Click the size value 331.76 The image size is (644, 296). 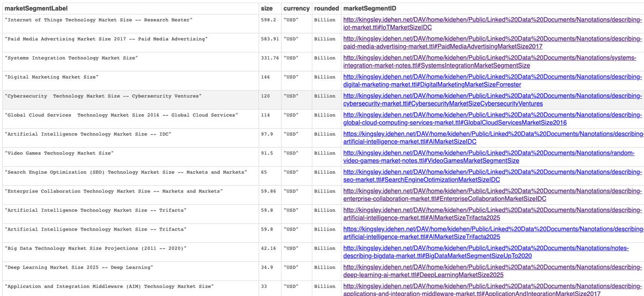pyautogui.click(x=270, y=58)
